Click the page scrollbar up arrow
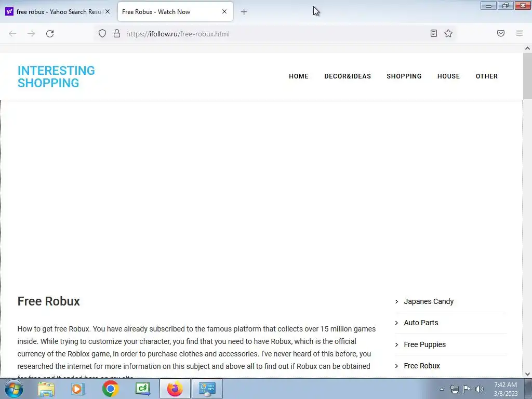 527,48
